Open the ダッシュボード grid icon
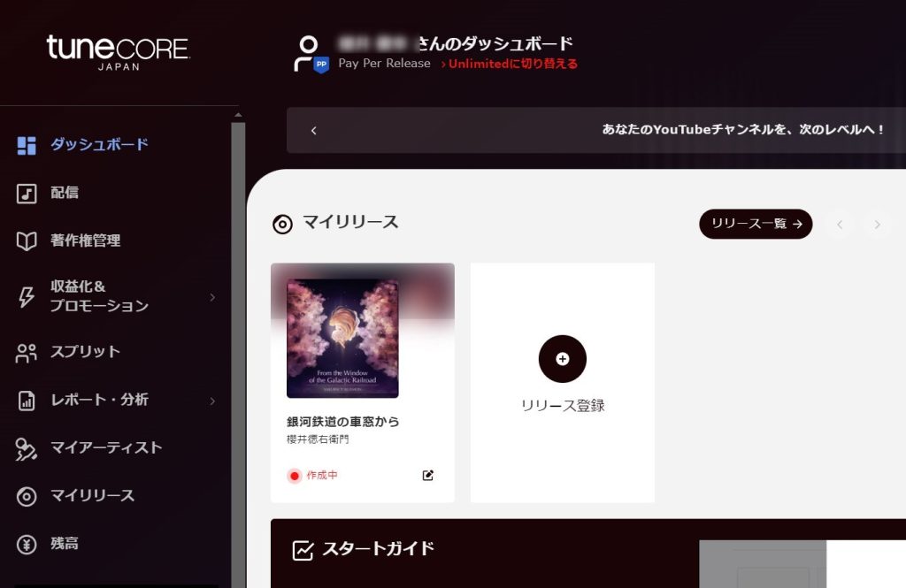The width and height of the screenshot is (906, 588). [27, 146]
